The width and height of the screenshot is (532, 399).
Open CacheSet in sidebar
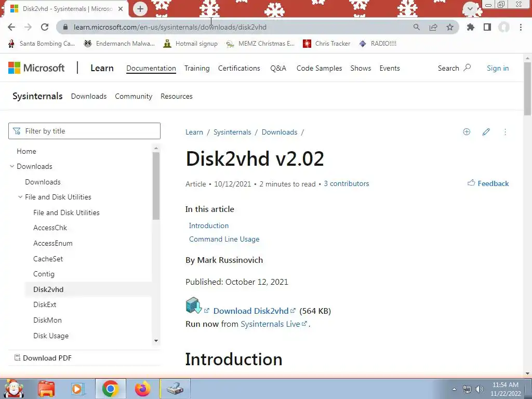coord(48,259)
